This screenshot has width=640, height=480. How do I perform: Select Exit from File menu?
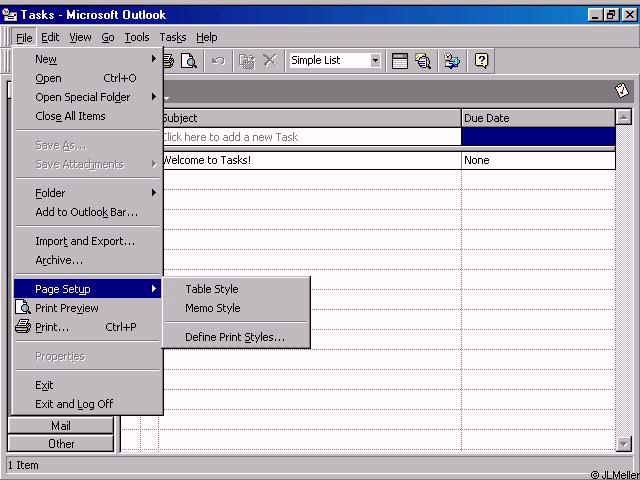click(87, 385)
